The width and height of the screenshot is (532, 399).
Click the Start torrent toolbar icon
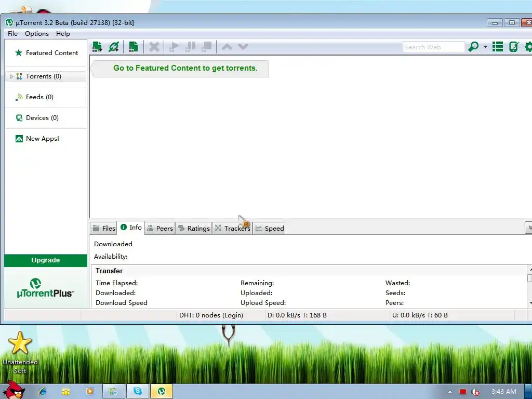(x=174, y=47)
